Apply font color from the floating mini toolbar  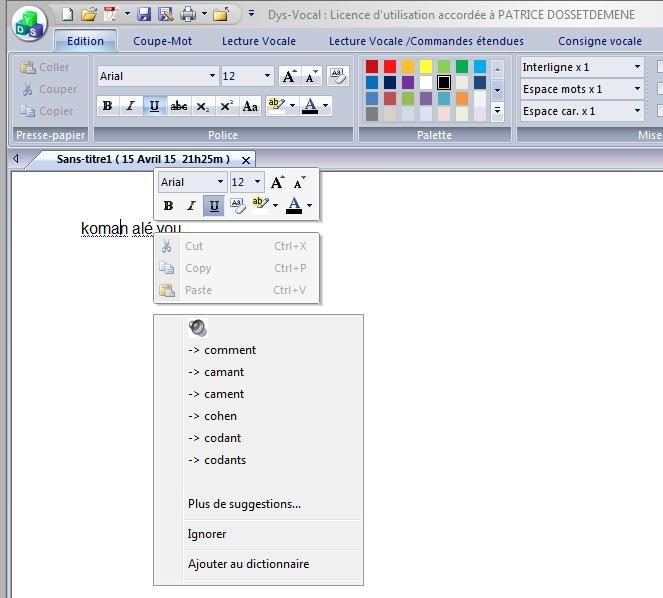click(294, 206)
